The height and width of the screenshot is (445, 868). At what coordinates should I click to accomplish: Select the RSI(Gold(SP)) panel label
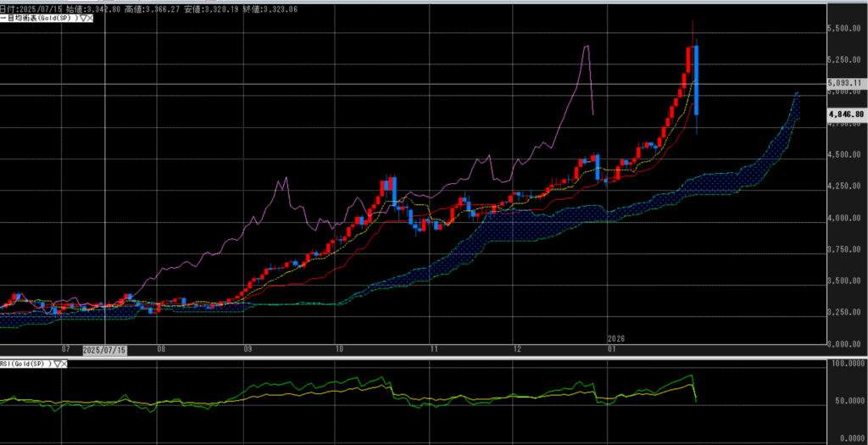coord(25,364)
